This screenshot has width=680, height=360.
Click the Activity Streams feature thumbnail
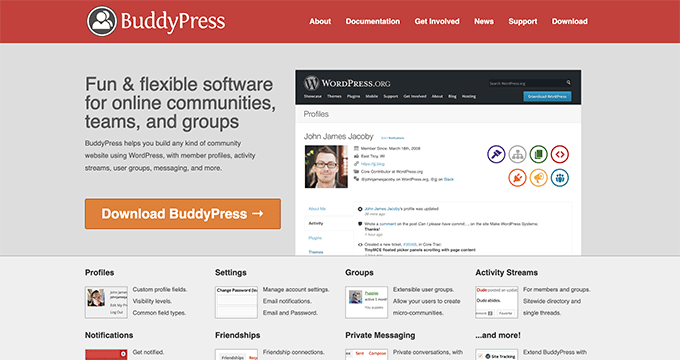click(x=497, y=302)
